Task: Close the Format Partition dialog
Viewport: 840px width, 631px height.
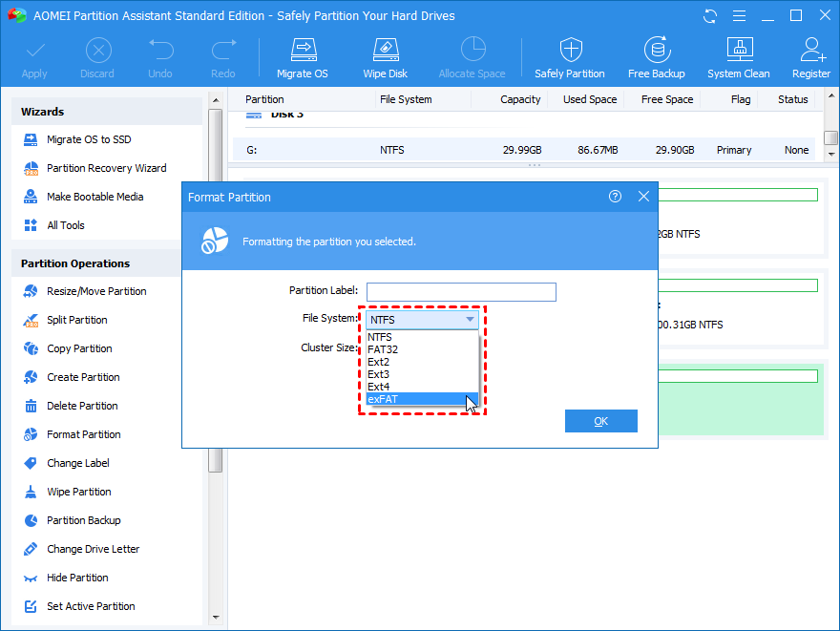Action: click(644, 197)
